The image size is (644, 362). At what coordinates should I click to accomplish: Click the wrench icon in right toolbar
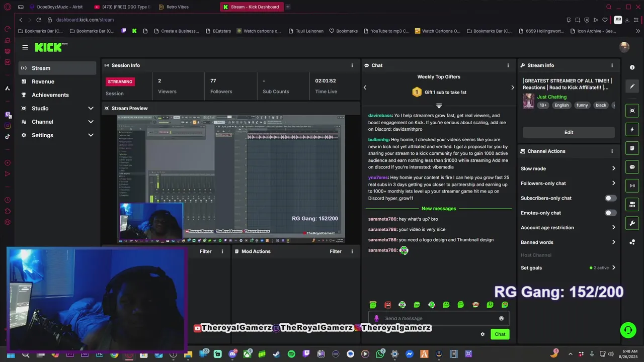[x=632, y=223]
